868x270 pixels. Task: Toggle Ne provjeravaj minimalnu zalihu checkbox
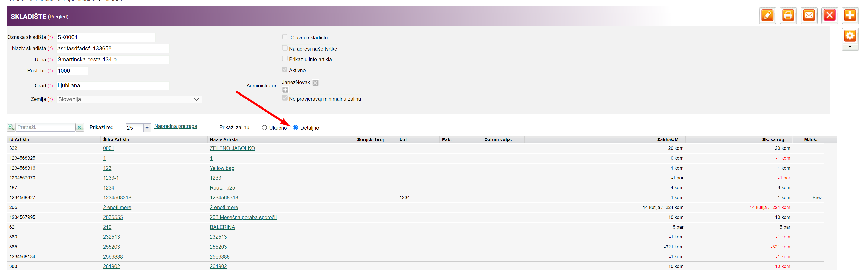[285, 98]
